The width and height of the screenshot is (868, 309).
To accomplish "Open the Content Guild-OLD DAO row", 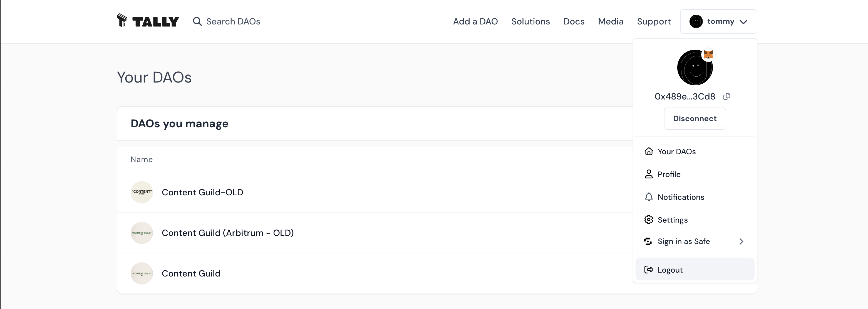I will click(x=202, y=192).
